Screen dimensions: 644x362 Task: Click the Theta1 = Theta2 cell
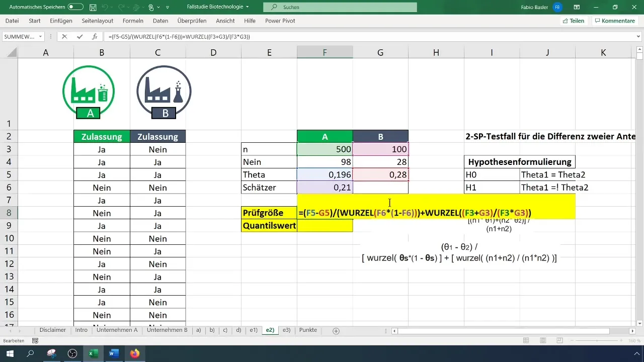pyautogui.click(x=547, y=174)
